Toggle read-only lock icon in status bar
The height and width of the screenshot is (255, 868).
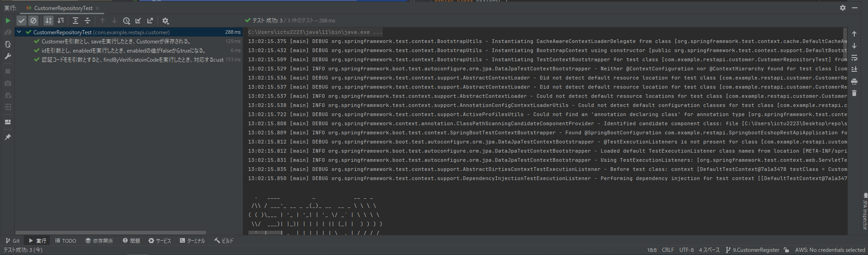[787, 250]
